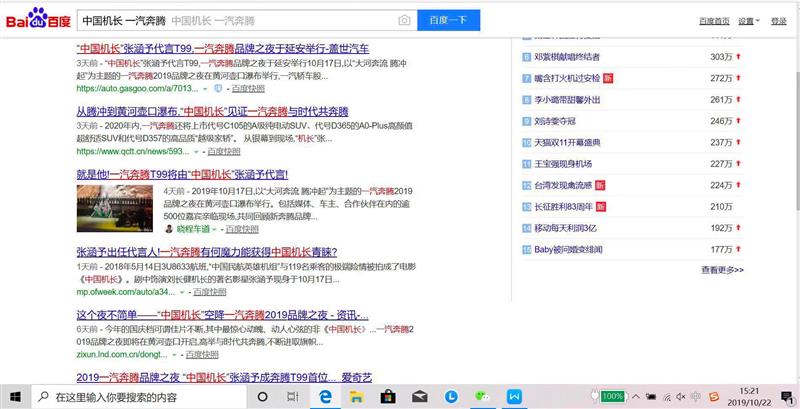Expand the 设置 dropdown menu
The height and width of the screenshot is (409, 800).
pos(748,21)
